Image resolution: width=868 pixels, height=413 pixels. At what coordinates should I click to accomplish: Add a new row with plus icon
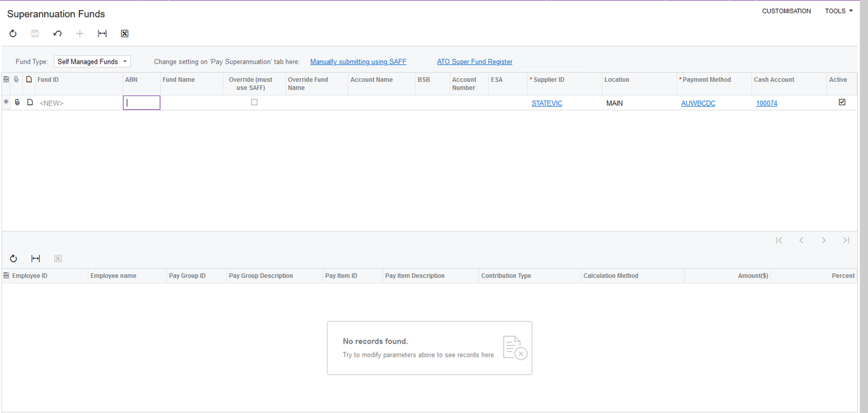[79, 33]
